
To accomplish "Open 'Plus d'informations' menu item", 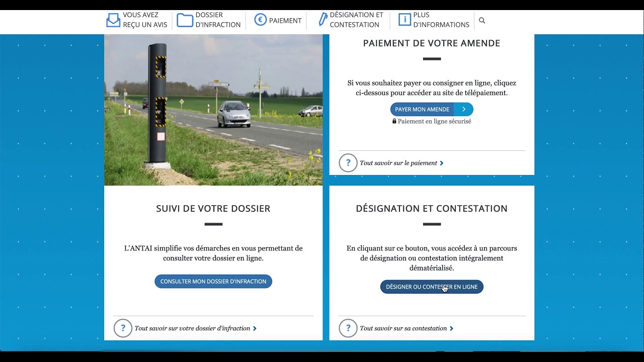I will tap(434, 20).
